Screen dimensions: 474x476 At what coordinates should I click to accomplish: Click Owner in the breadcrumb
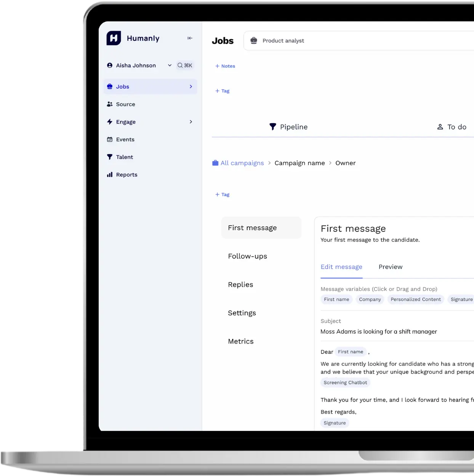(345, 163)
